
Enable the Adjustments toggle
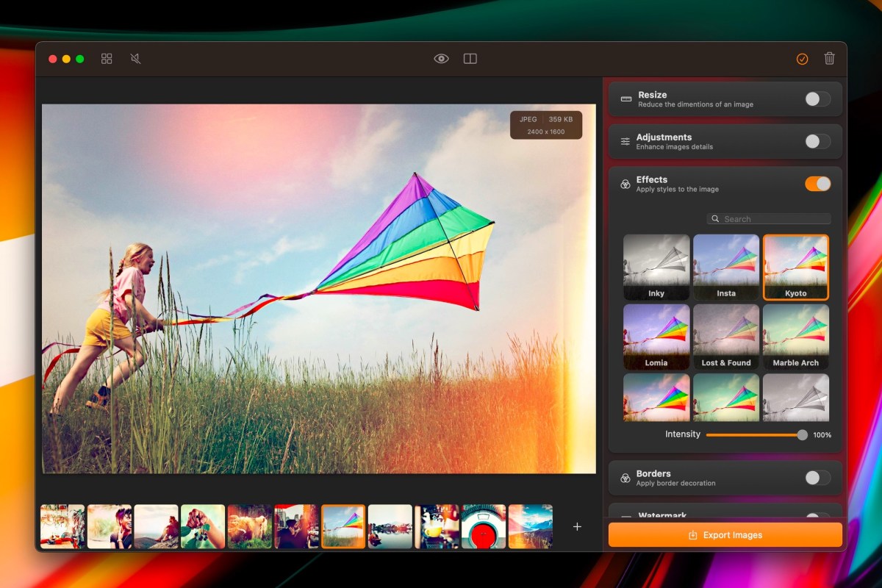pyautogui.click(x=817, y=141)
